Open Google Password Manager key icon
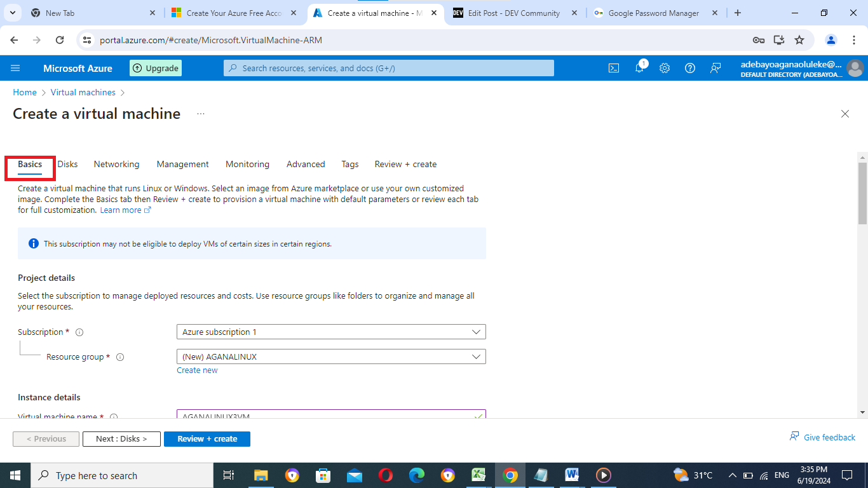Screen dimensions: 868x488 tap(759, 39)
